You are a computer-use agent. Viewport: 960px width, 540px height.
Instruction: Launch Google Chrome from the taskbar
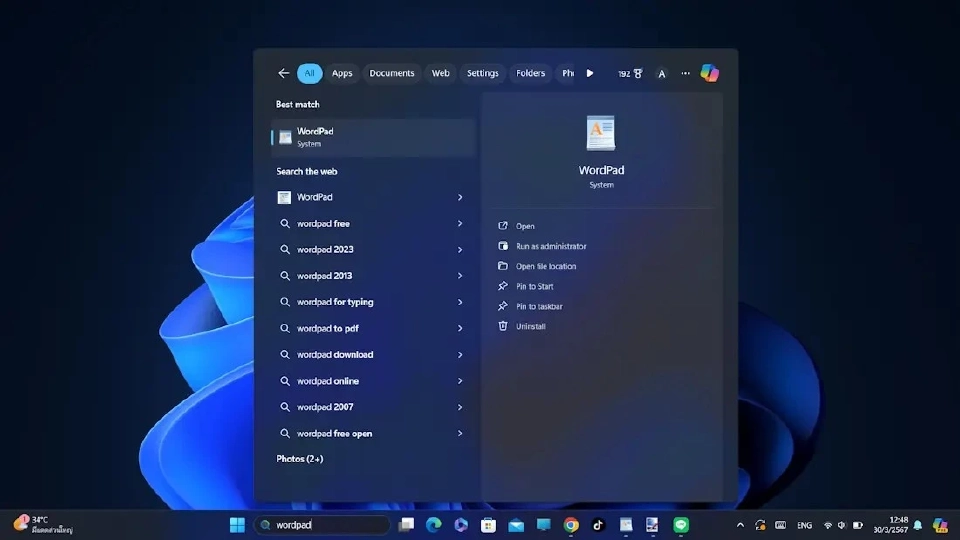[571, 525]
